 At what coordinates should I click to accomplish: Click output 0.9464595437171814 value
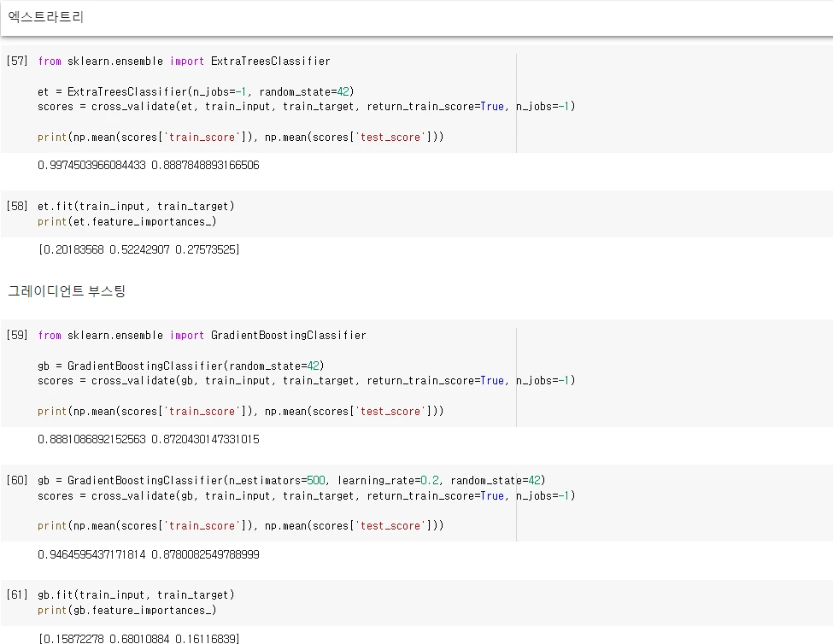pyautogui.click(x=91, y=555)
